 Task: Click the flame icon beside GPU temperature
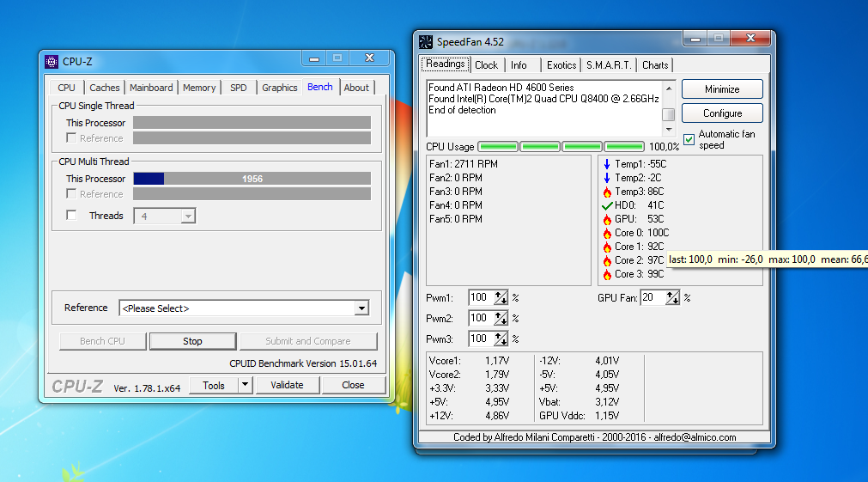coord(607,219)
